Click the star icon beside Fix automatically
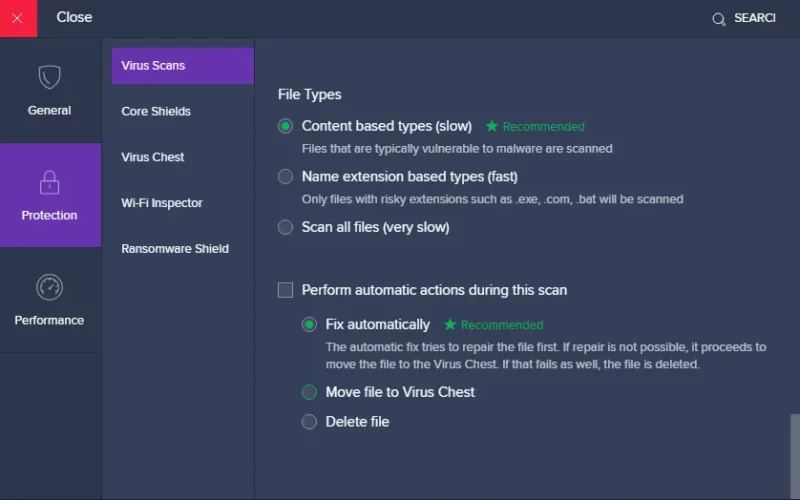 pyautogui.click(x=449, y=324)
